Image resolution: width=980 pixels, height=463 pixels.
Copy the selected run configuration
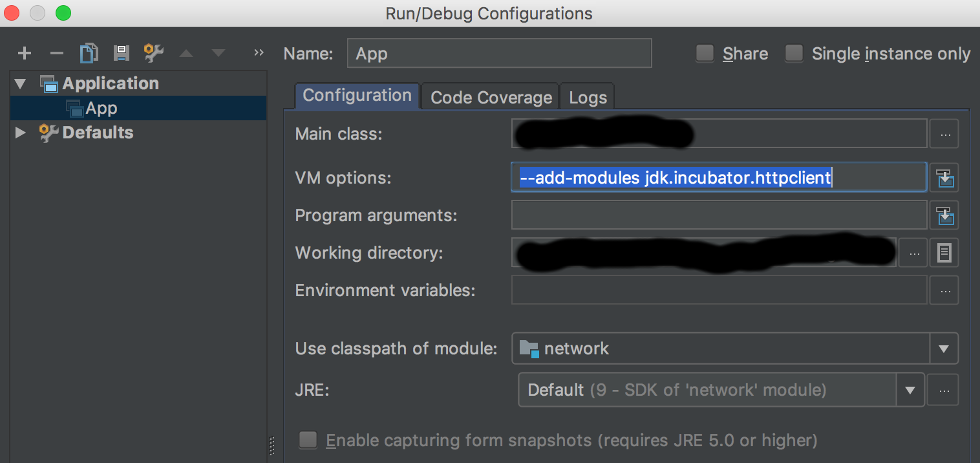point(89,53)
